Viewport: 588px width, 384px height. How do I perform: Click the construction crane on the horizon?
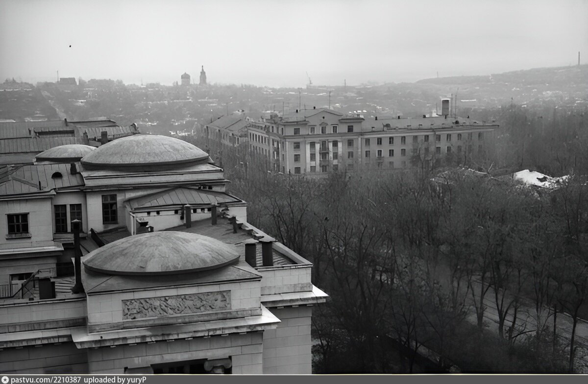pos(309,79)
